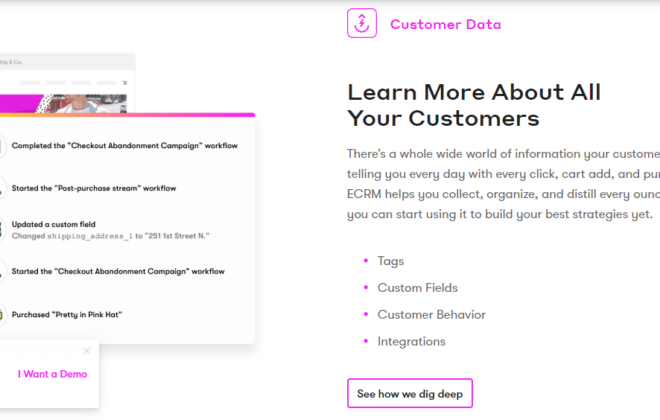Select the Custom Fields bullet item
Image resolution: width=660 pixels, height=420 pixels.
click(418, 288)
